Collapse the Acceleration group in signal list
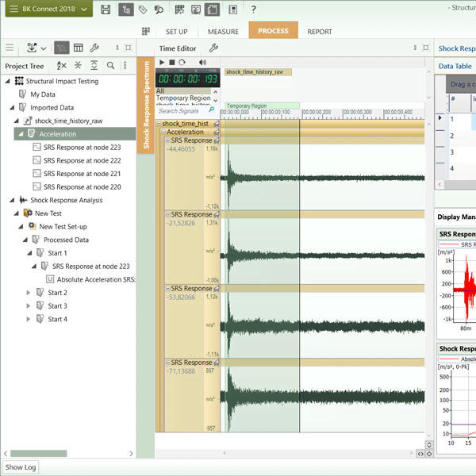476x476 pixels. click(x=163, y=132)
